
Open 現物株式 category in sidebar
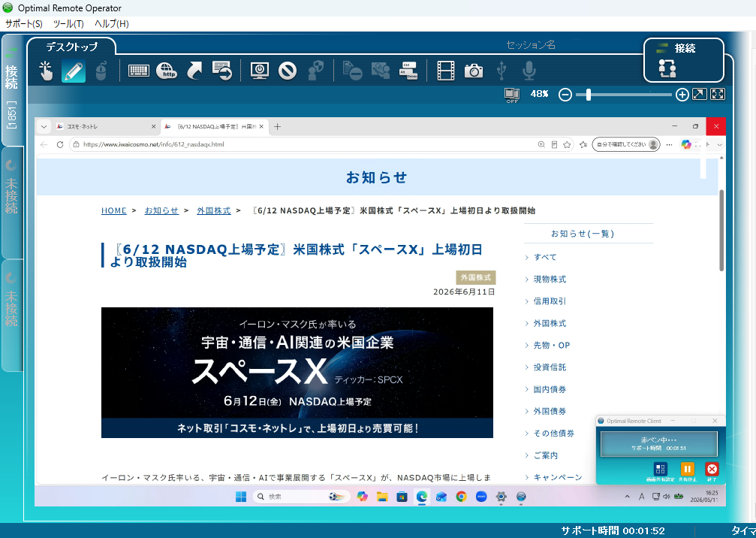coord(550,280)
